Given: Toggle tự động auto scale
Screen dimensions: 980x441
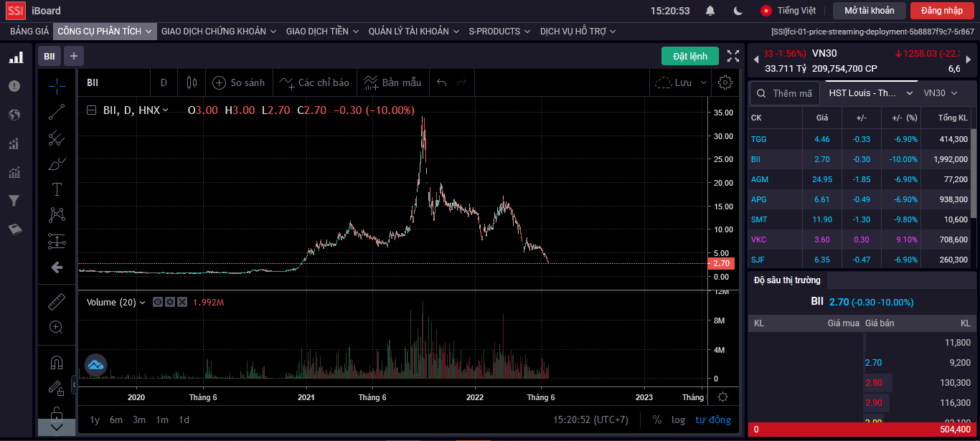Looking at the screenshot, I should click(713, 419).
